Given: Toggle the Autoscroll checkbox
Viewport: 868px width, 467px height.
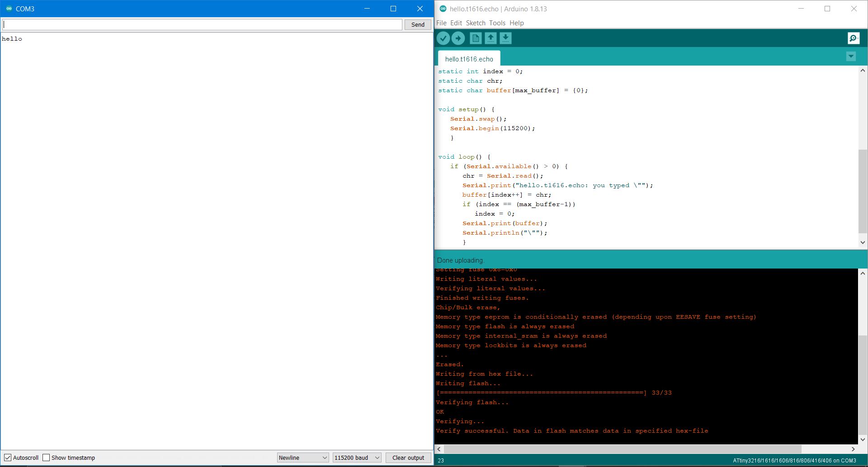Looking at the screenshot, I should click(8, 458).
